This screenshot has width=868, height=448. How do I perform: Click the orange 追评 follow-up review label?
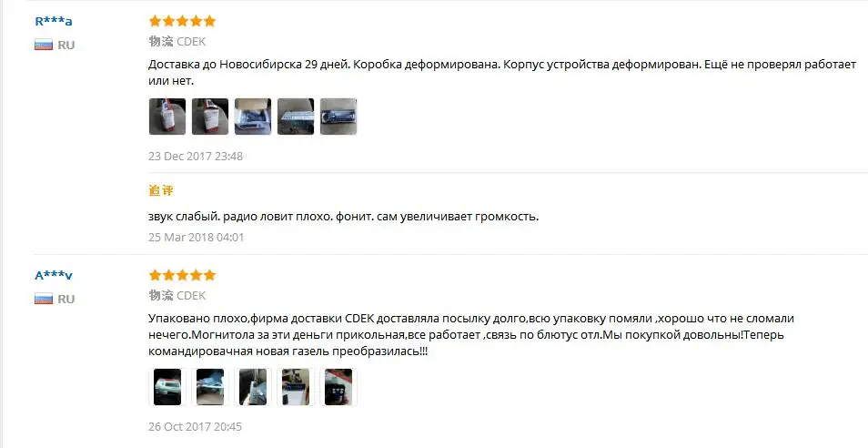(161, 190)
